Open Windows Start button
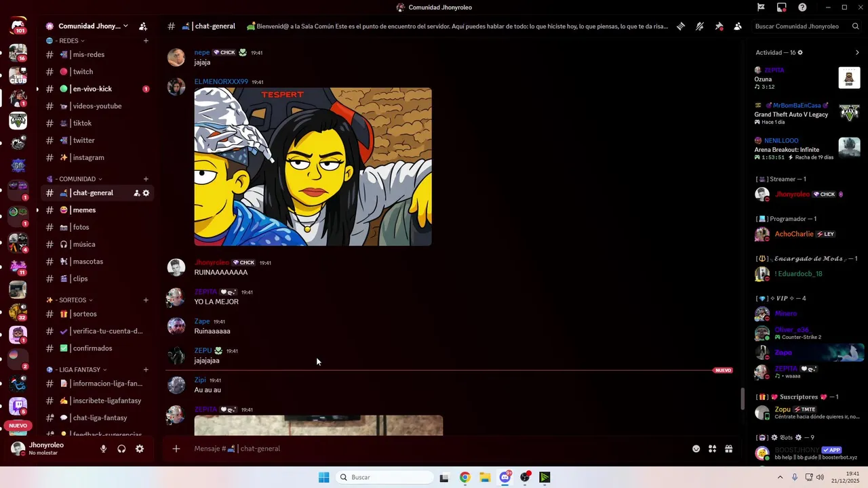The image size is (868, 488). click(x=324, y=477)
